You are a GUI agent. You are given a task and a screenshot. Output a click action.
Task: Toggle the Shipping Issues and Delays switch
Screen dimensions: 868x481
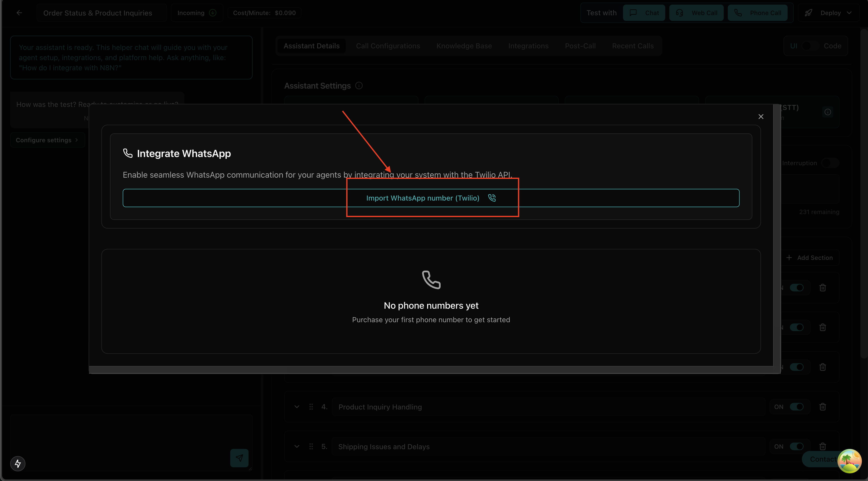pyautogui.click(x=797, y=446)
